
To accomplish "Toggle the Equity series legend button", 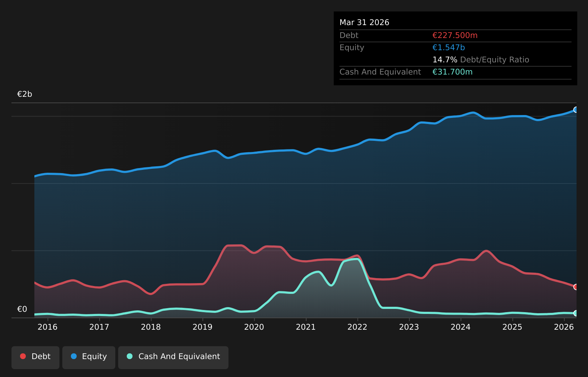I will (x=89, y=357).
